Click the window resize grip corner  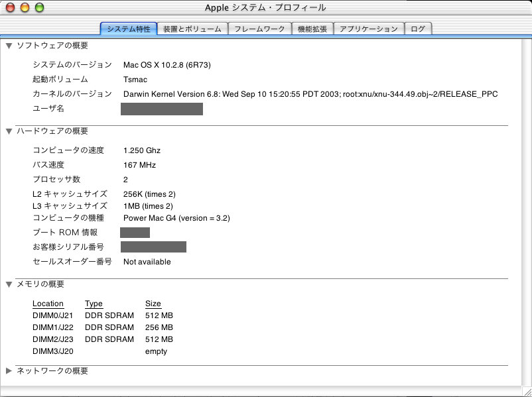(x=527, y=392)
